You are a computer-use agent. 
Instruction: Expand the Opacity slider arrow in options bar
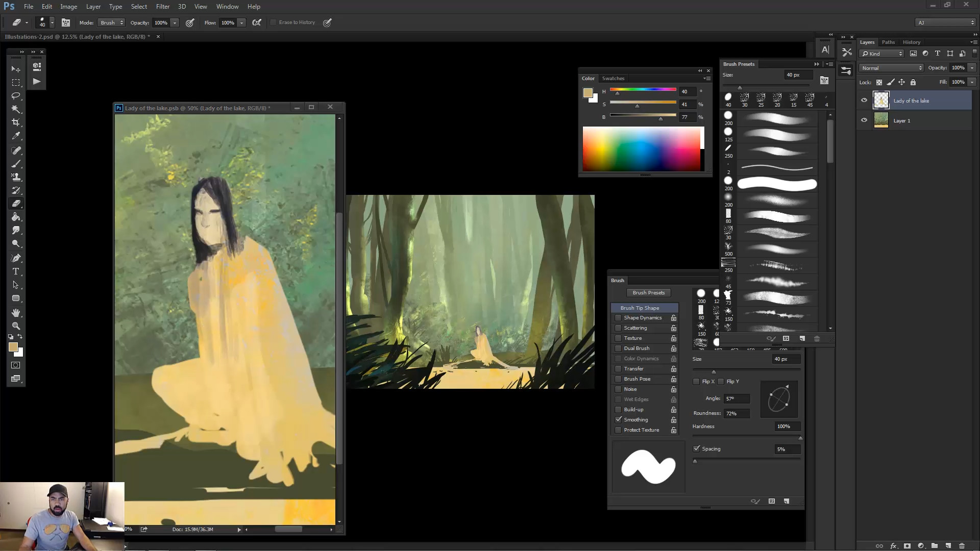pyautogui.click(x=175, y=22)
